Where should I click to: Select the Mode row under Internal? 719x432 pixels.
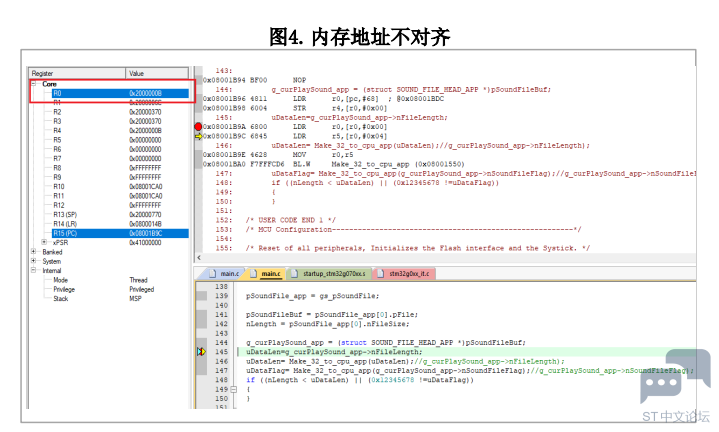(x=121, y=280)
